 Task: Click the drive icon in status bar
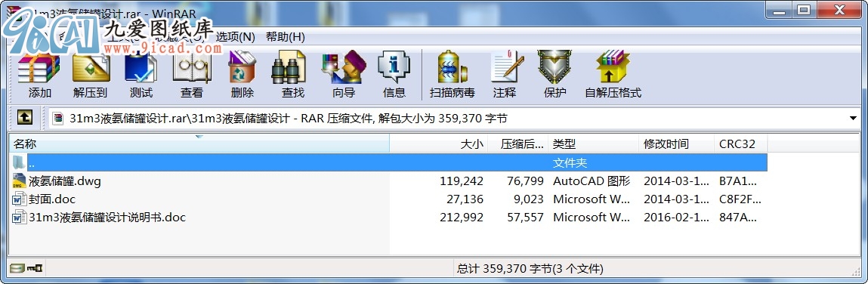tap(17, 269)
